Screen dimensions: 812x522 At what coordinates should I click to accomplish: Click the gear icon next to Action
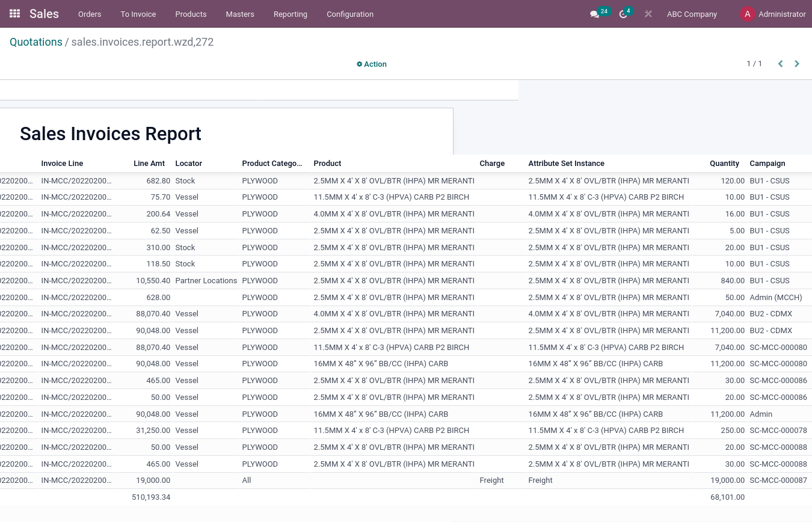pos(360,64)
